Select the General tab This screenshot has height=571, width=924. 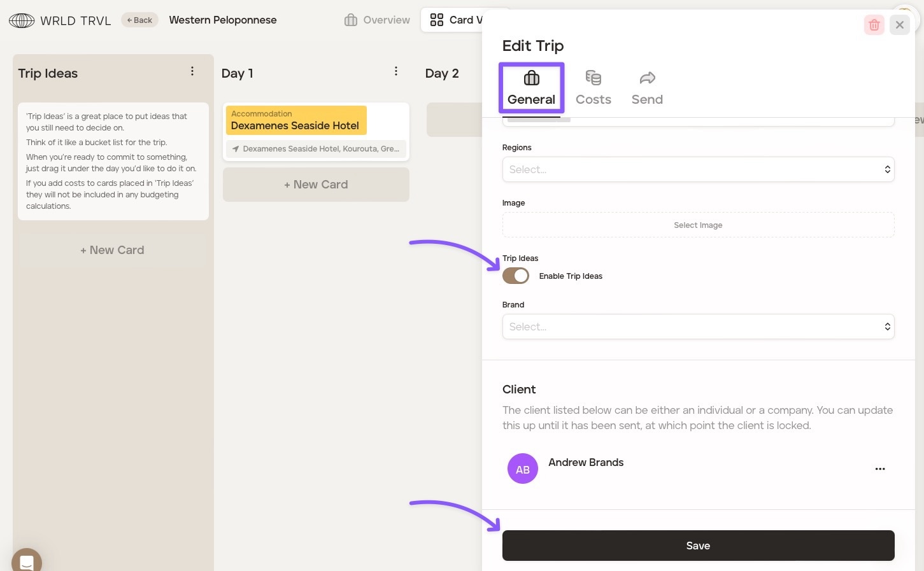coord(531,88)
